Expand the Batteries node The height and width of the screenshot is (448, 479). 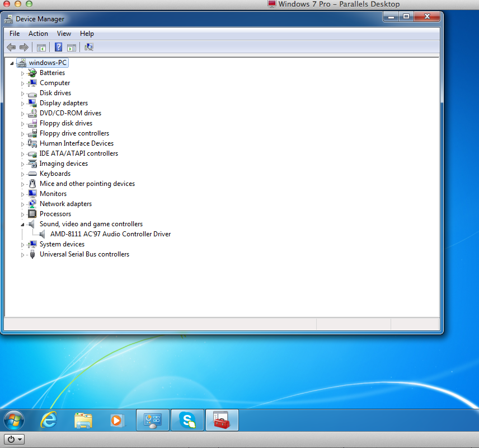point(22,73)
